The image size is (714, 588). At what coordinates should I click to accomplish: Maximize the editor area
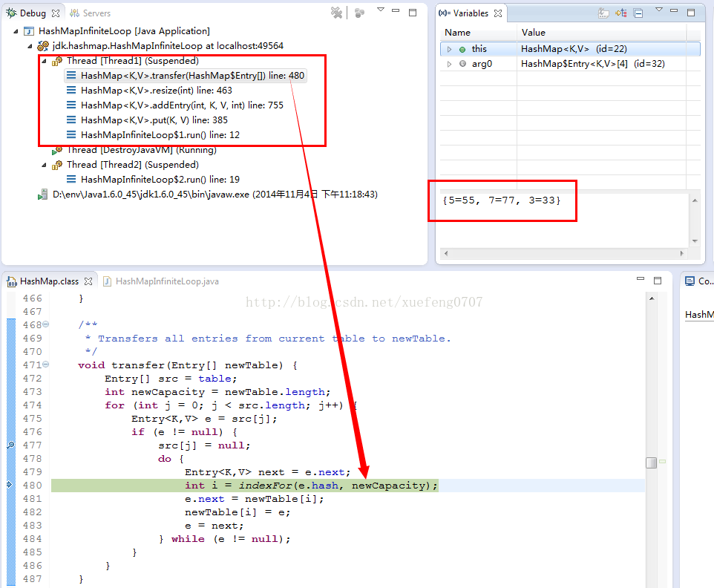click(x=658, y=281)
